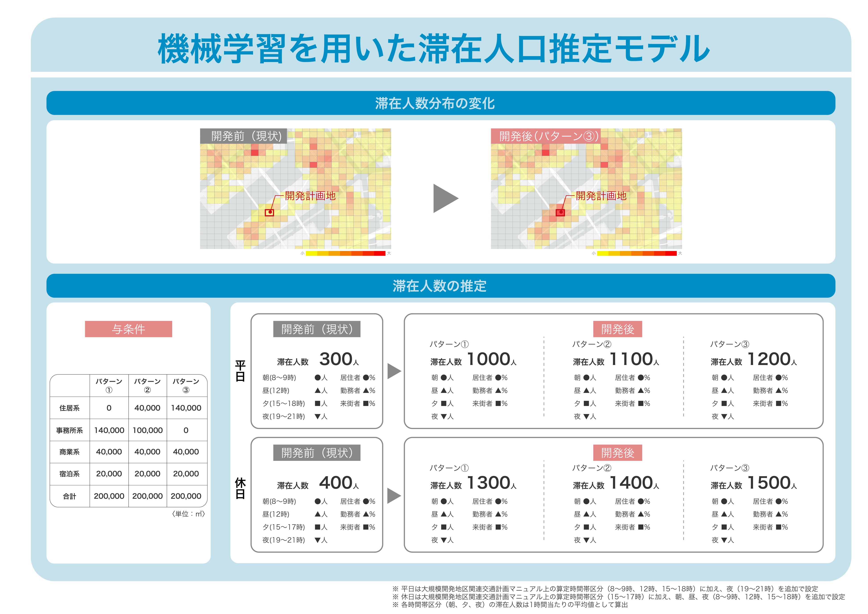868x614 pixels.
Task: Click the 事務所系 パターン① cell showing 140,000
Action: point(109,430)
